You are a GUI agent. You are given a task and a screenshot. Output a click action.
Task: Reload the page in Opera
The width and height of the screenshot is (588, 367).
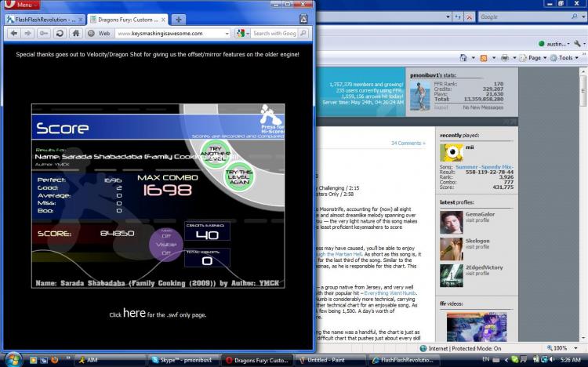[60, 34]
